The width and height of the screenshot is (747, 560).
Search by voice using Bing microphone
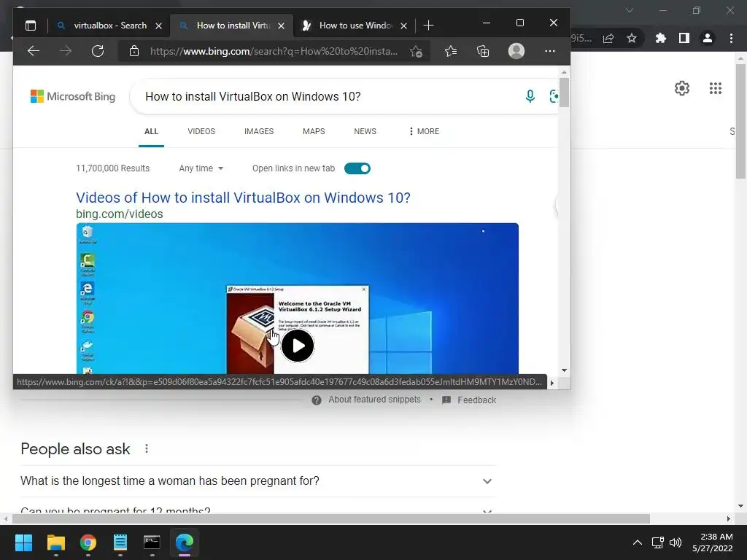(530, 96)
